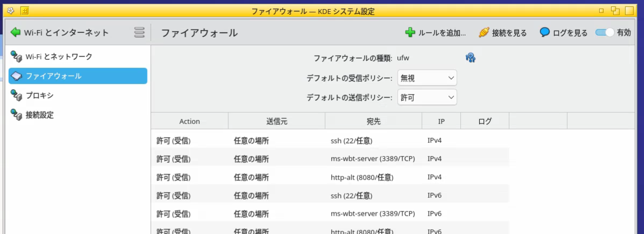Open 接続を見る connections viewer icon
The height and width of the screenshot is (234, 644).
click(484, 33)
